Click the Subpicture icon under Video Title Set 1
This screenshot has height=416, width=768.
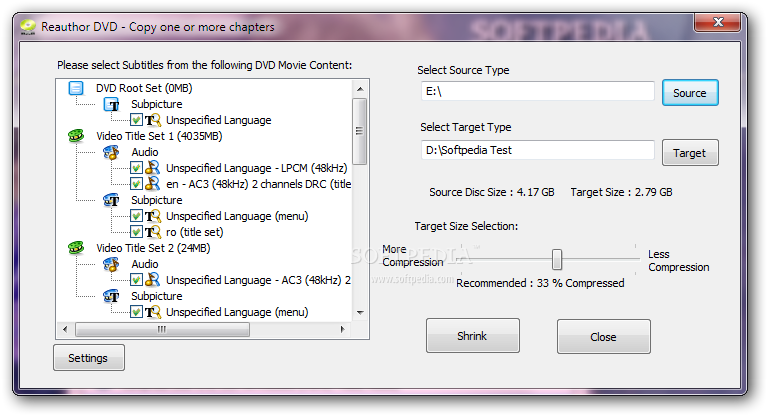point(111,200)
